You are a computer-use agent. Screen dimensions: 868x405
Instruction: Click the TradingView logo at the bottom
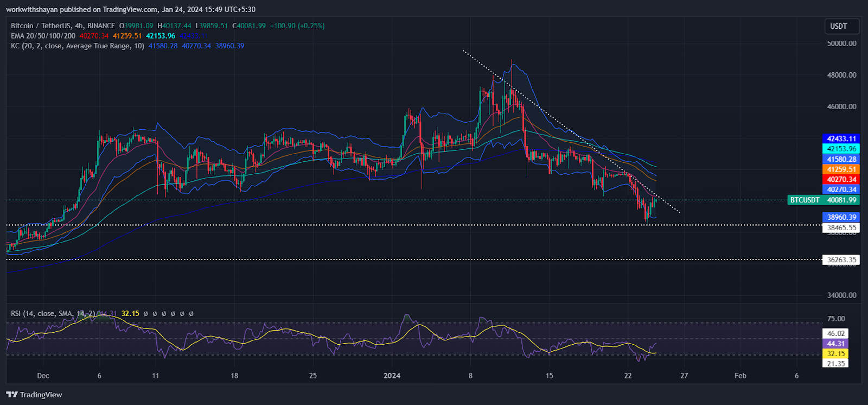(x=34, y=395)
